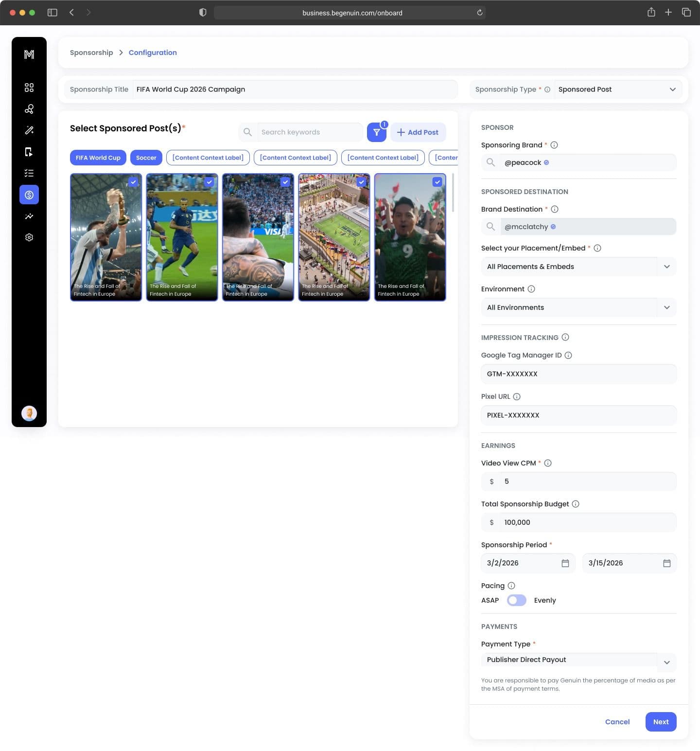Cancel the sponsorship configuration
Viewport: 700px width, 751px height.
[x=617, y=722]
